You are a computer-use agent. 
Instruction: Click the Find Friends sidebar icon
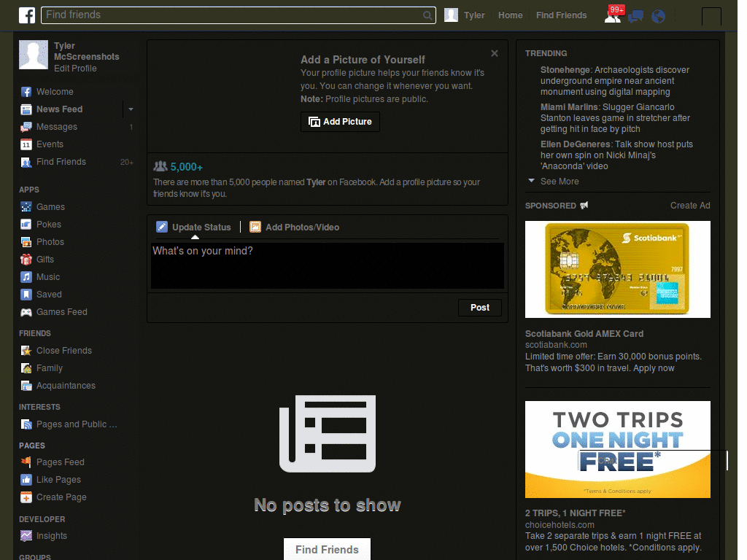26,162
